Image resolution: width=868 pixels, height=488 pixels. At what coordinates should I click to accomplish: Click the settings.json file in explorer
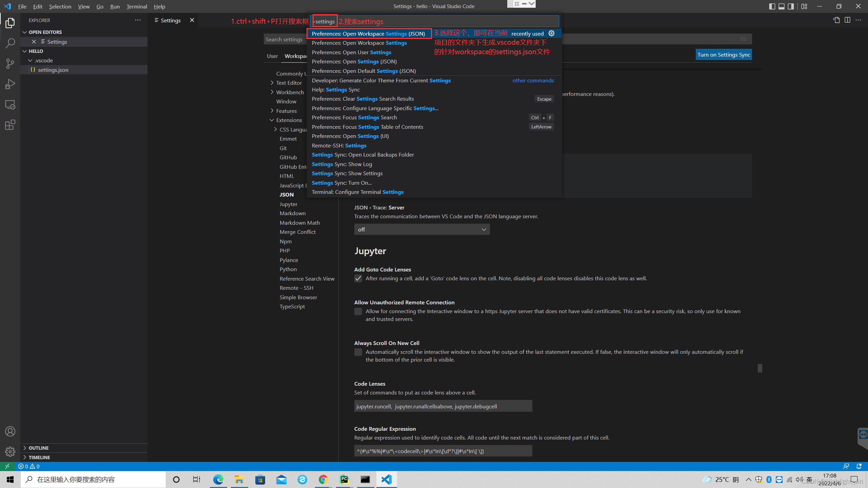click(x=53, y=70)
